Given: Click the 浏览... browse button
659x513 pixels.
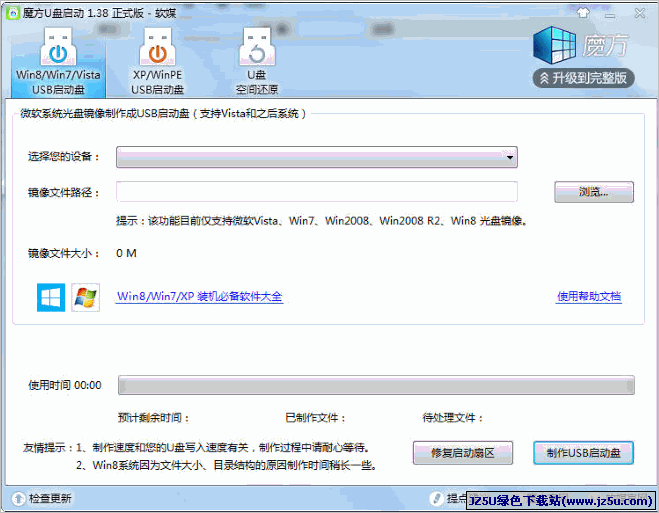Looking at the screenshot, I should pyautogui.click(x=594, y=192).
